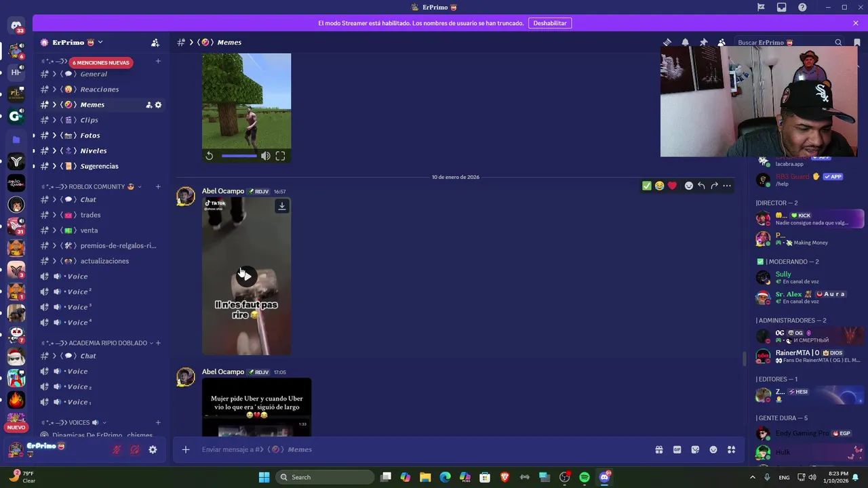Open Discord direct messages home icon
Screen dimensions: 868x488
[16, 26]
